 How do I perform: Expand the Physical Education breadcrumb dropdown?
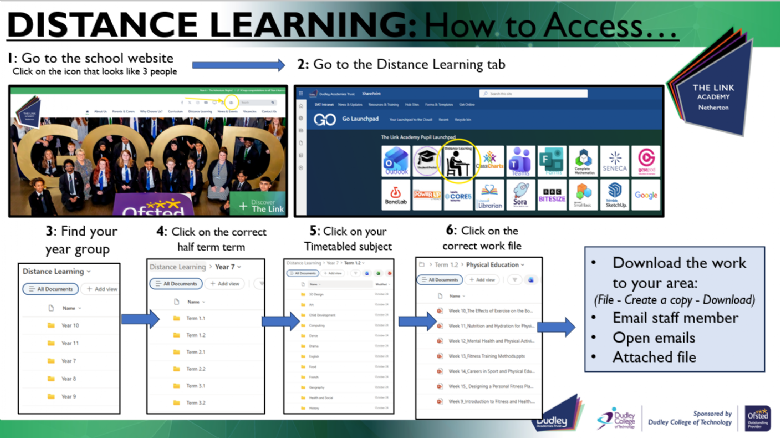[522, 265]
